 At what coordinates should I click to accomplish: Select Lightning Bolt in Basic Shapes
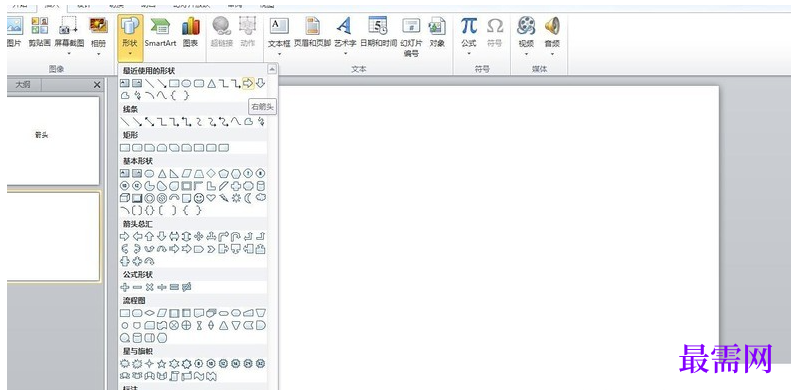coord(223,198)
